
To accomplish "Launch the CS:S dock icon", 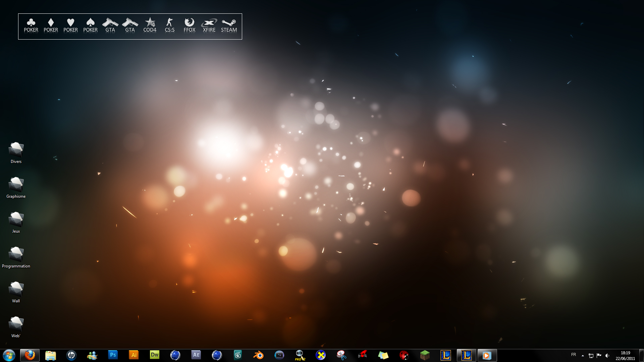I will pyautogui.click(x=169, y=25).
